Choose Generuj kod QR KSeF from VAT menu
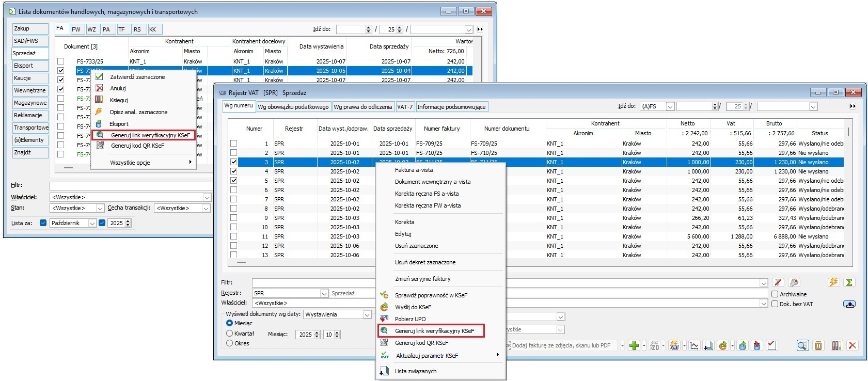Image resolution: width=868 pixels, height=381 pixels. (x=421, y=343)
